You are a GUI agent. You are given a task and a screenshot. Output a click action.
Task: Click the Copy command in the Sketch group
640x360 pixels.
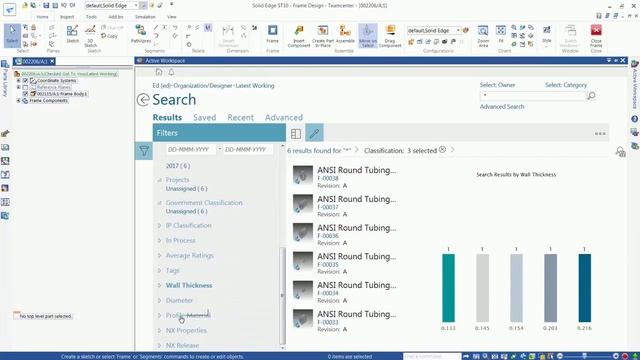[x=109, y=36]
